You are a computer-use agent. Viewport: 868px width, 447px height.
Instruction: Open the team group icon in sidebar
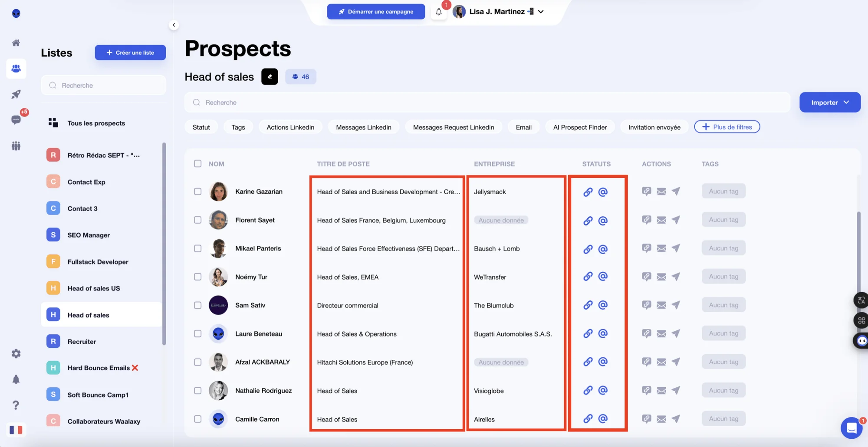[16, 146]
